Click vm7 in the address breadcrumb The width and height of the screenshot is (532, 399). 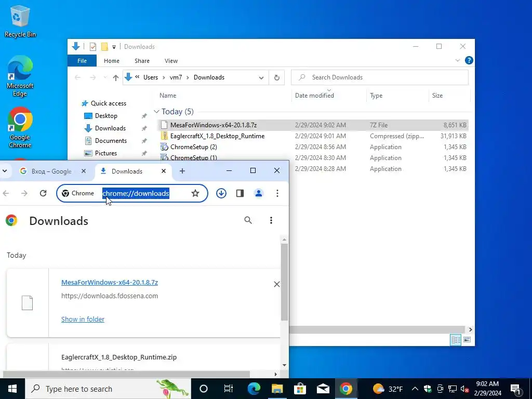[x=176, y=77]
